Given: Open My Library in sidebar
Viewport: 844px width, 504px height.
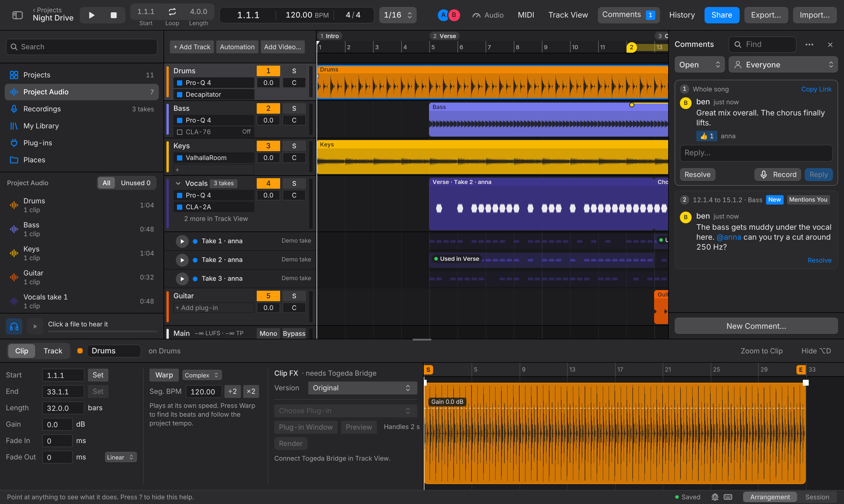Looking at the screenshot, I should 81,126.
